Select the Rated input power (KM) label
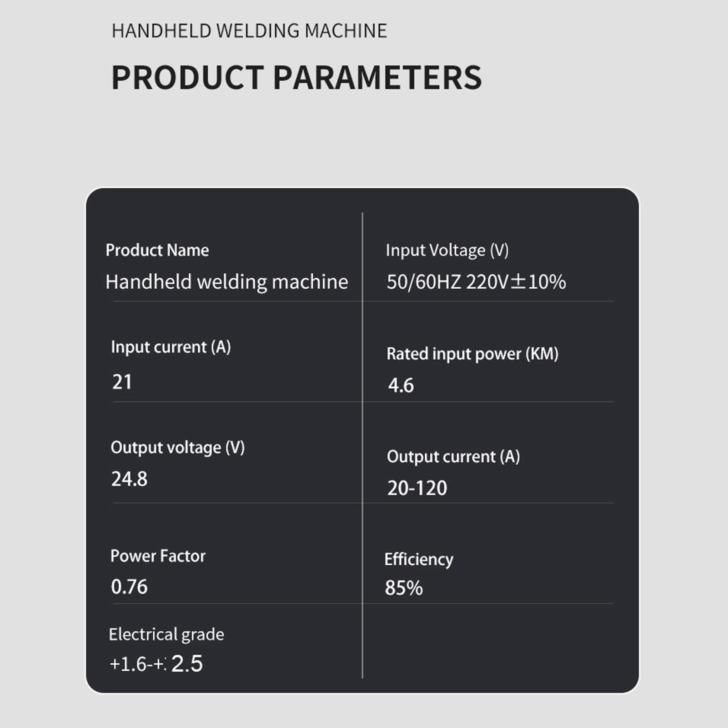The width and height of the screenshot is (728, 728). pos(472,354)
